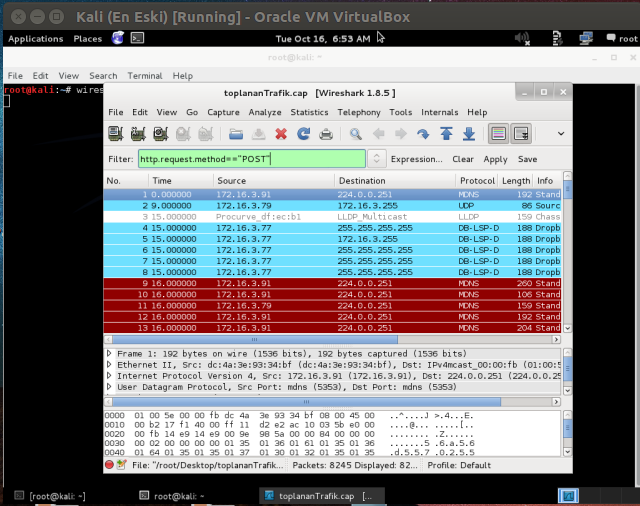This screenshot has height=506, width=640.
Task: Open Kali Applications menu
Action: click(36, 39)
